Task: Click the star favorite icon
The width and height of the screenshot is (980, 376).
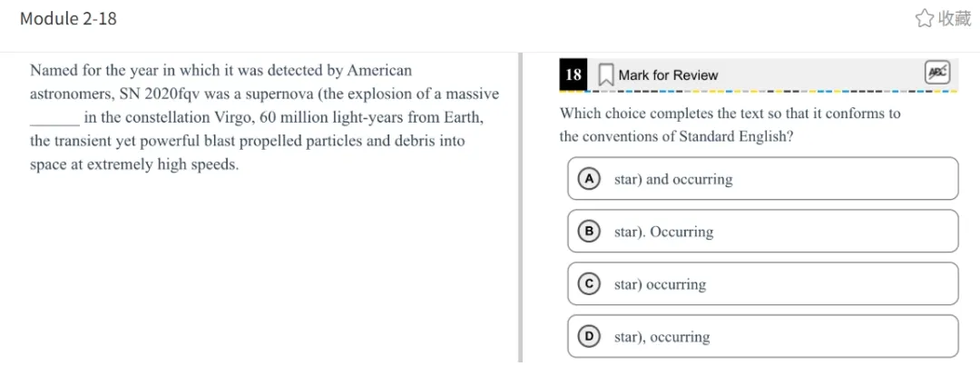Action: (x=925, y=19)
